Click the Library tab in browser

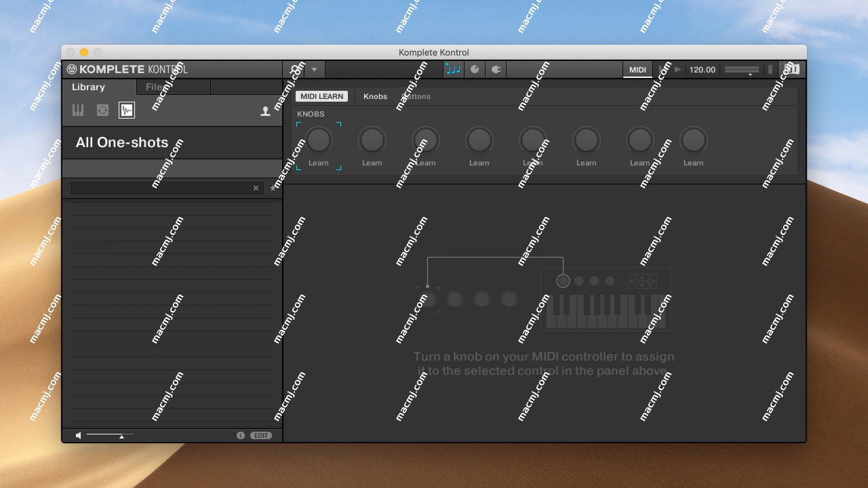tap(88, 86)
